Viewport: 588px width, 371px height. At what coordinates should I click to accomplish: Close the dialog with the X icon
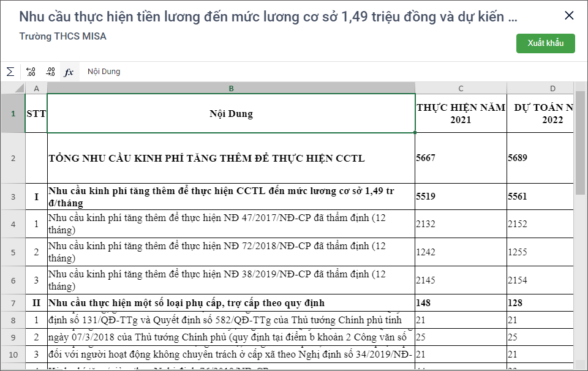[x=569, y=16]
